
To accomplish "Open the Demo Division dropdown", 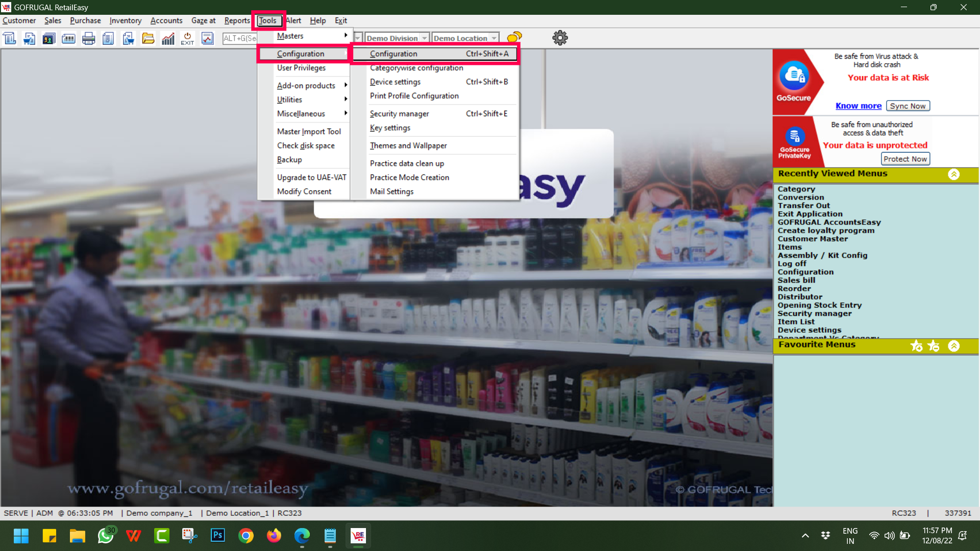I will point(424,38).
